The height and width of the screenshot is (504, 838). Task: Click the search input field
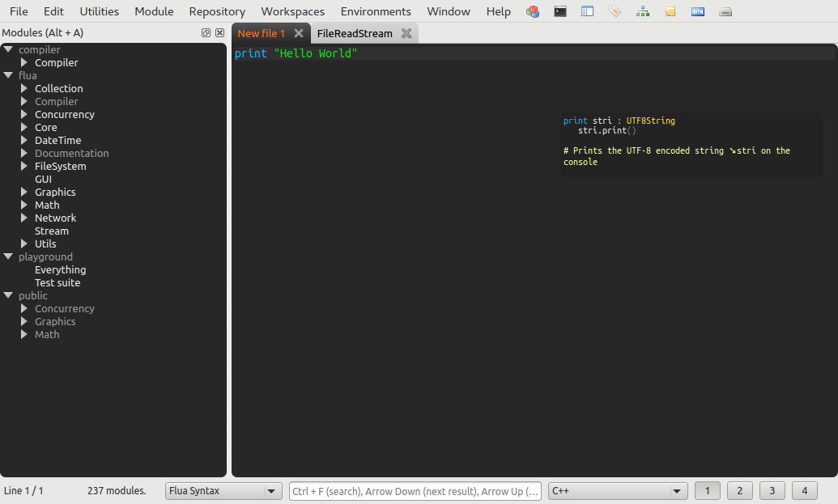pos(415,491)
